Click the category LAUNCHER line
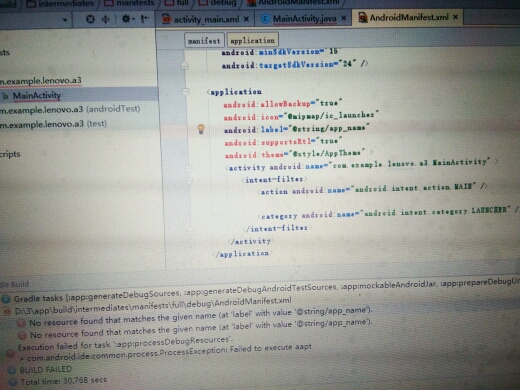The image size is (520, 390). tap(389, 213)
